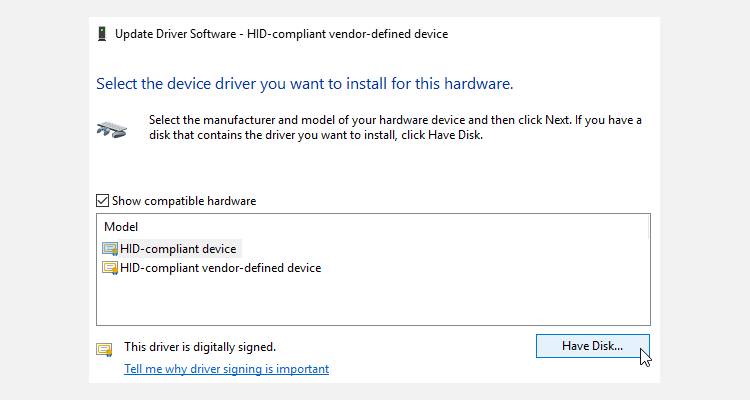Viewport: 750px width, 400px height.
Task: Click the "Select the device driver" heading
Action: (x=304, y=83)
